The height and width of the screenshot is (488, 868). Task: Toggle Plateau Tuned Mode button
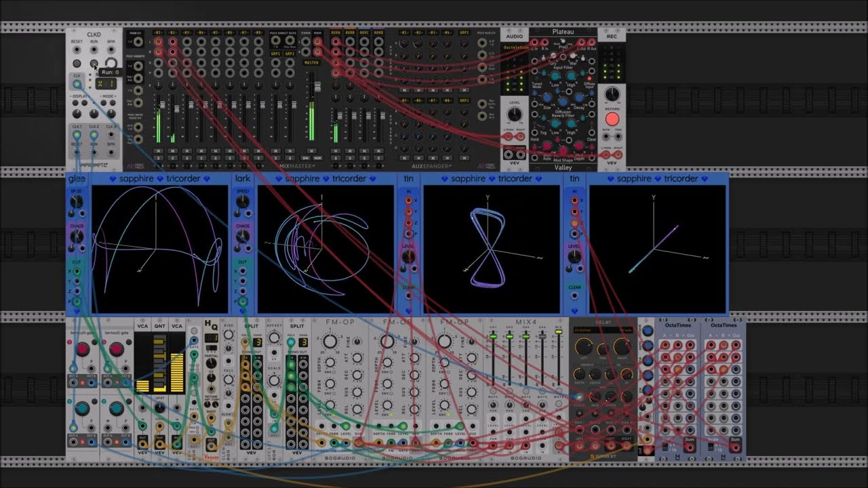[536, 78]
